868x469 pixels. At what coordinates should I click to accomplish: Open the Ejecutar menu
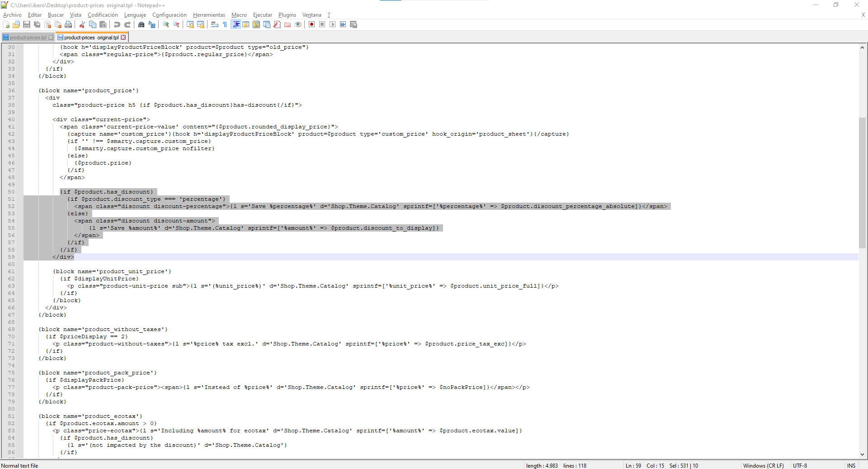tap(263, 15)
